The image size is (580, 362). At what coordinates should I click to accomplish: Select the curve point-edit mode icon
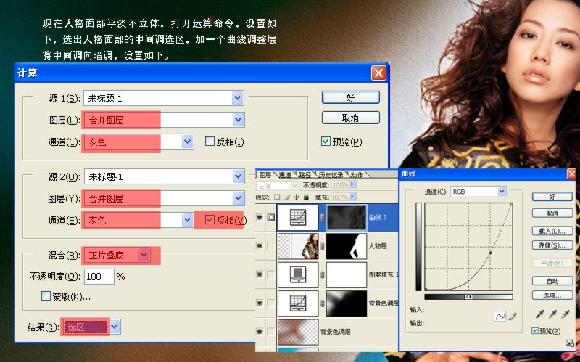point(499,317)
